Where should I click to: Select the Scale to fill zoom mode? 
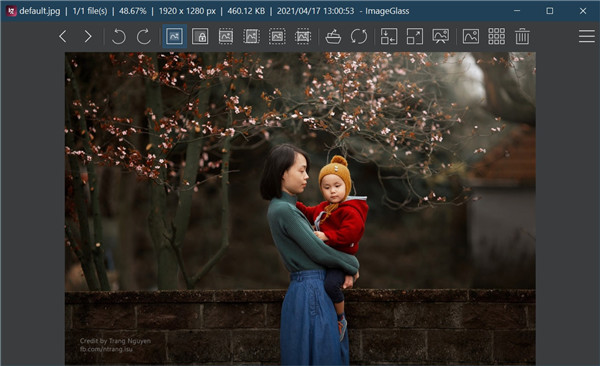tap(303, 37)
